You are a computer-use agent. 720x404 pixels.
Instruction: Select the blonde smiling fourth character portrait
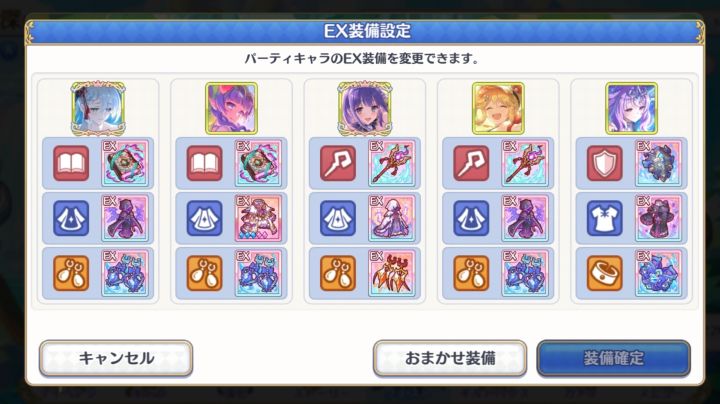click(x=498, y=109)
